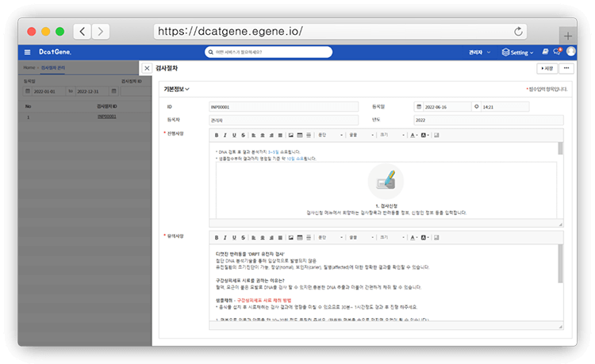Open the Setting dropdown in the header
Viewport: 595px width, 364px height.
(522, 52)
